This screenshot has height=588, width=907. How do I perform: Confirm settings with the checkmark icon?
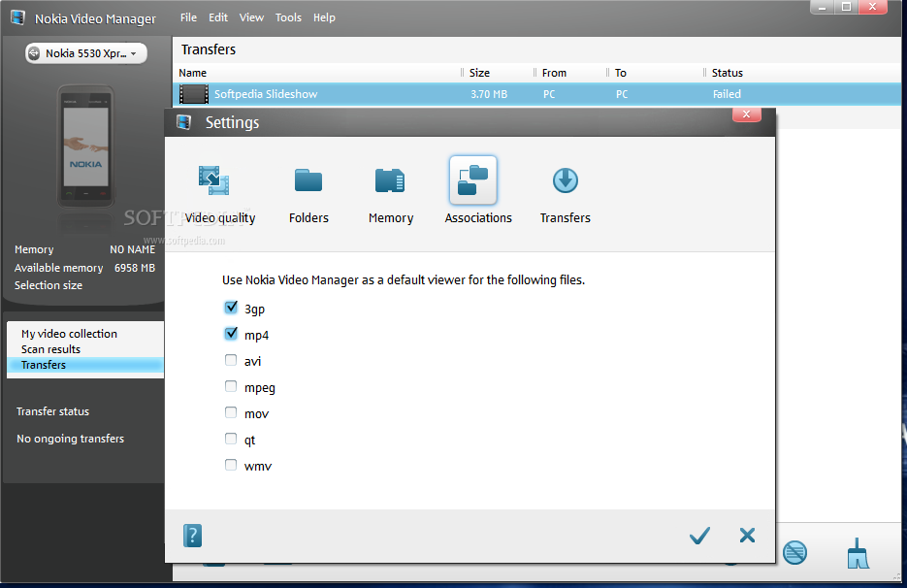click(x=699, y=536)
